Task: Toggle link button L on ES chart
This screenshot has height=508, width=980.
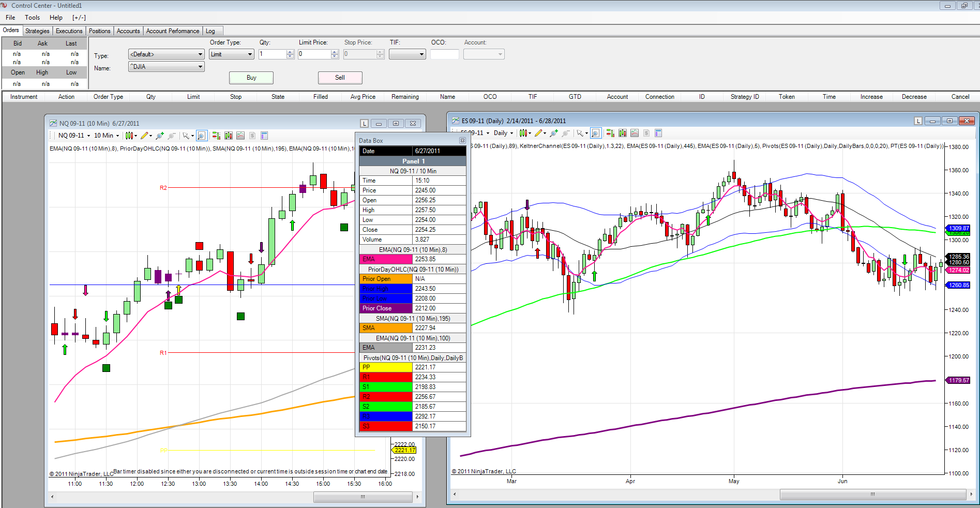Action: coord(918,121)
